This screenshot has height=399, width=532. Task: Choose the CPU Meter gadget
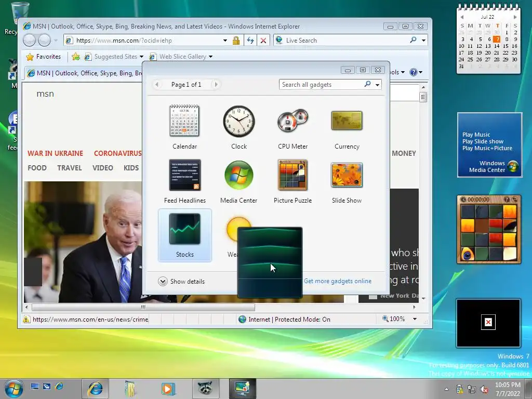click(293, 128)
